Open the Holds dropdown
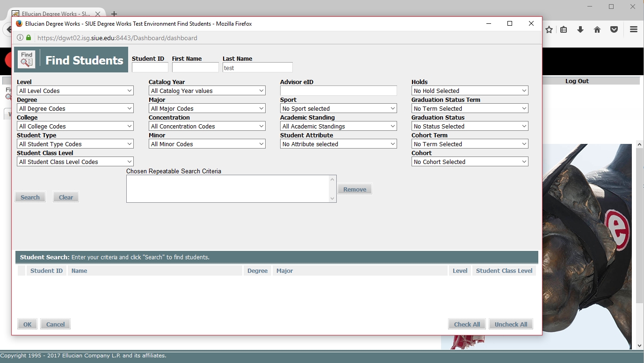This screenshot has height=363, width=644. coord(470,91)
